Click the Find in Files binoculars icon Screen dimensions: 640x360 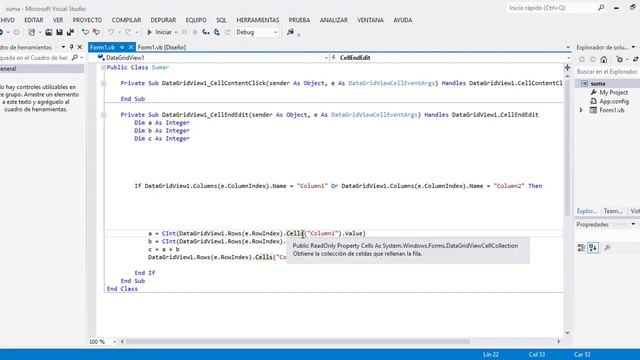290,32
